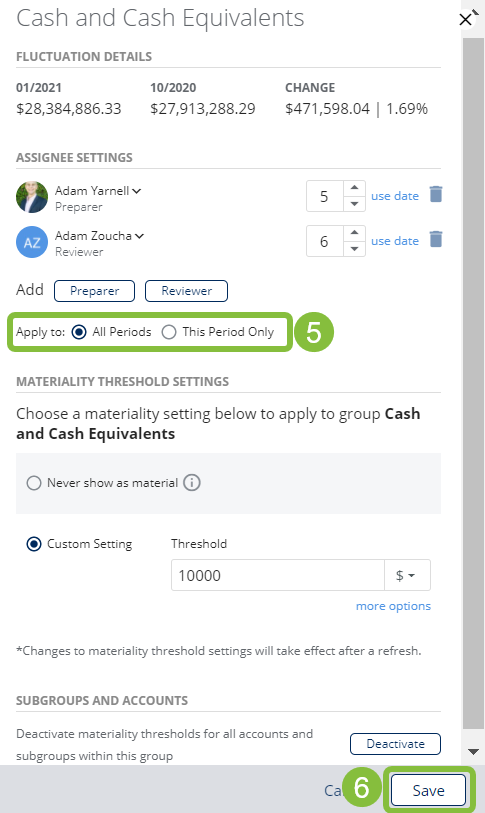Open info icon beside Never show as material

point(192,483)
